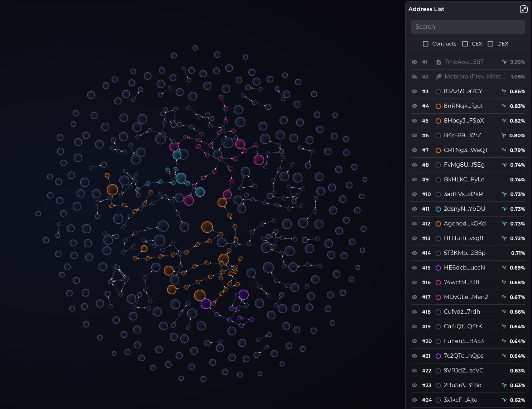Show hidden address #1 via eye icon
This screenshot has width=532, height=409.
tap(414, 62)
